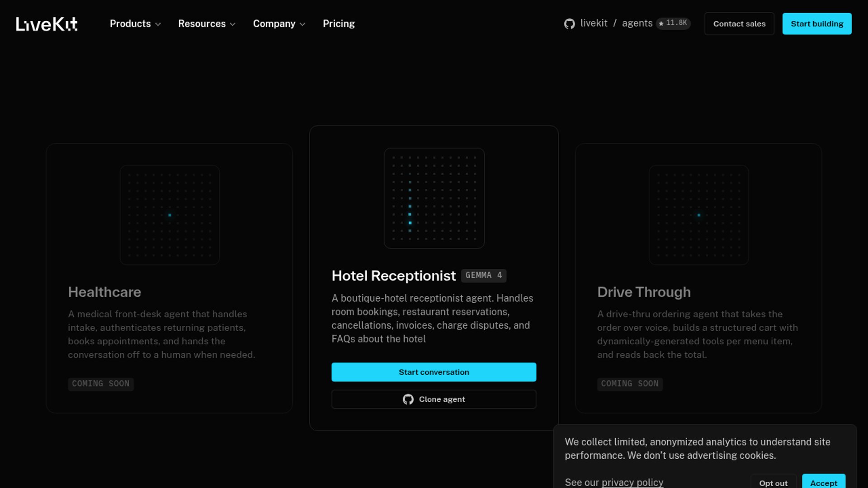Go to the Pricing page
This screenshot has height=488, width=868.
click(339, 24)
